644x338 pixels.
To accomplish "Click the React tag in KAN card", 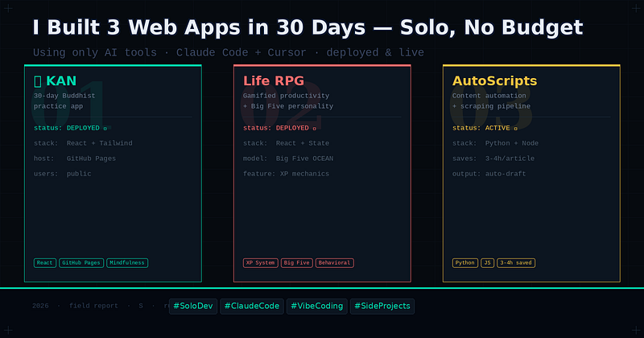I will (45, 263).
